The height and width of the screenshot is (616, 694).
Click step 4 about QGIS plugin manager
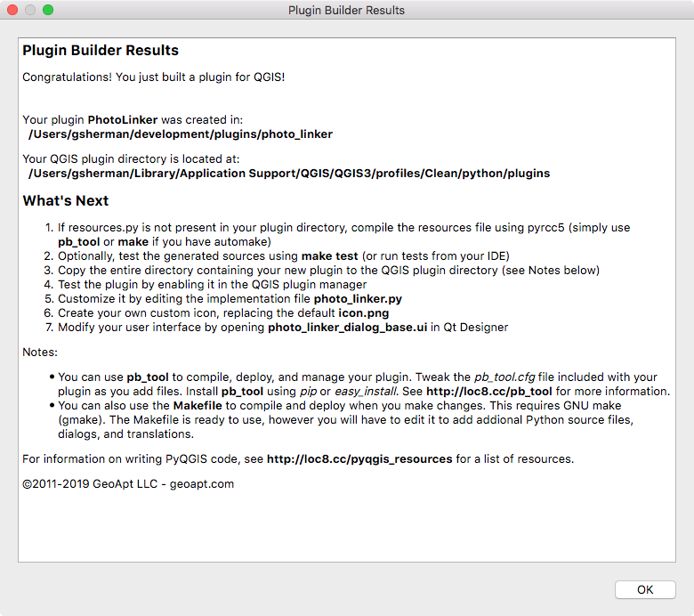pos(212,285)
